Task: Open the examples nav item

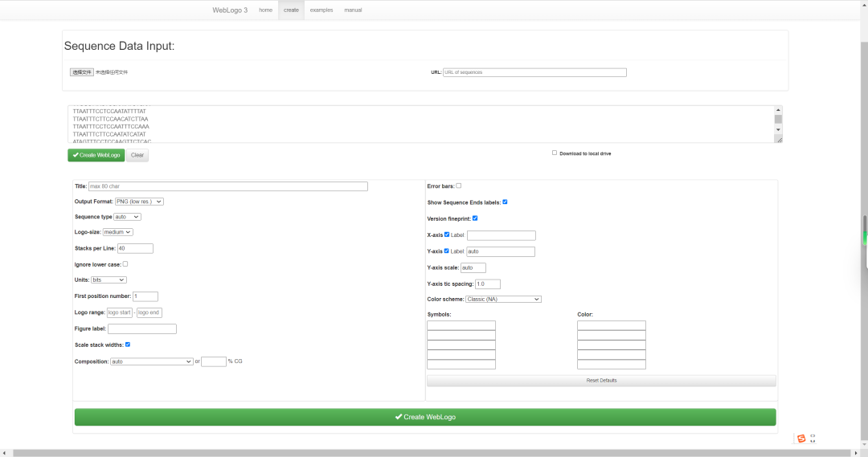Action: pyautogui.click(x=321, y=10)
